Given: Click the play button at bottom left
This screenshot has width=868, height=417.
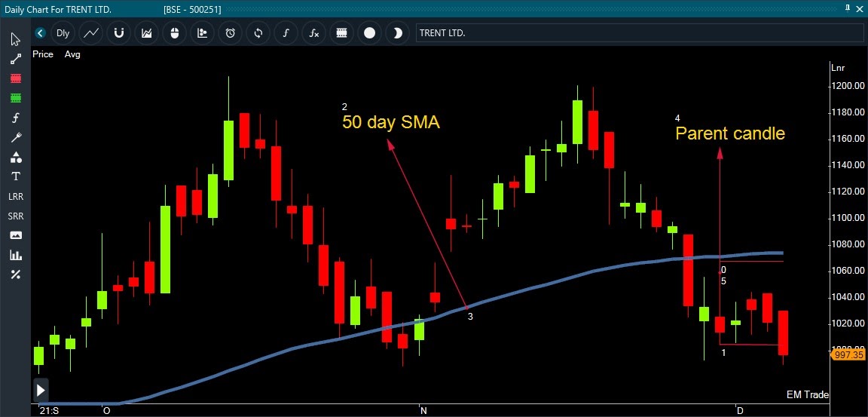Looking at the screenshot, I should tap(41, 391).
